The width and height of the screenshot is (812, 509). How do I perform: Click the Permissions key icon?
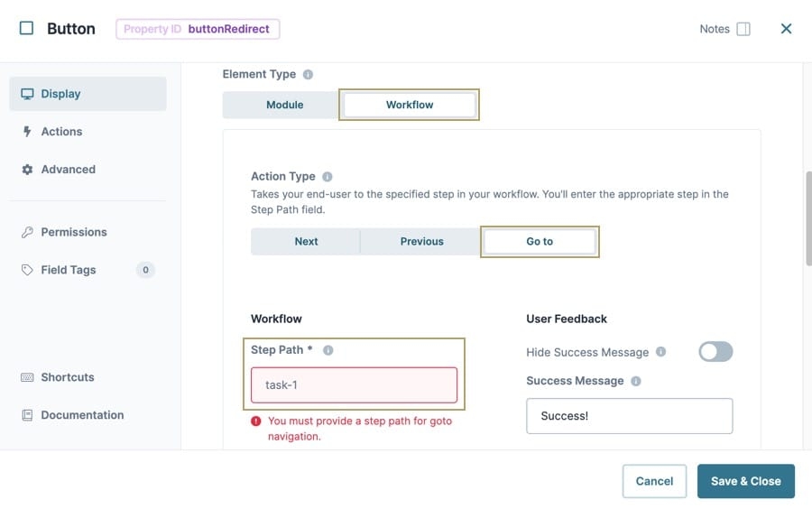27,232
